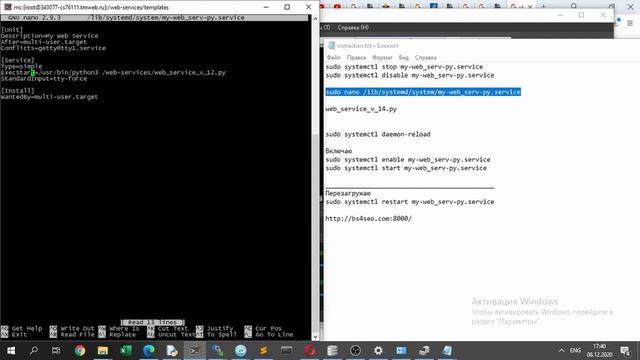Click the 'Перезагружаю' line in Notepad
640x360 pixels.
[348, 193]
